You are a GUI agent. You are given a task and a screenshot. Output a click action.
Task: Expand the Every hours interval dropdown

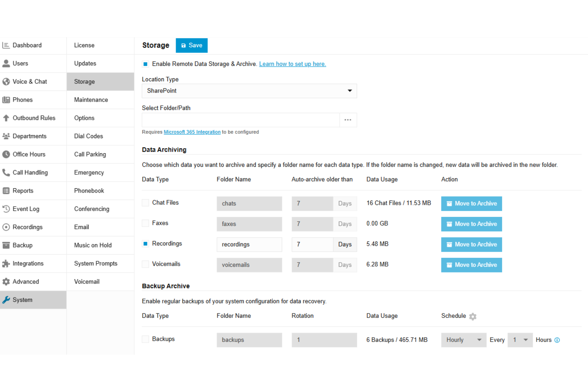pyautogui.click(x=520, y=340)
